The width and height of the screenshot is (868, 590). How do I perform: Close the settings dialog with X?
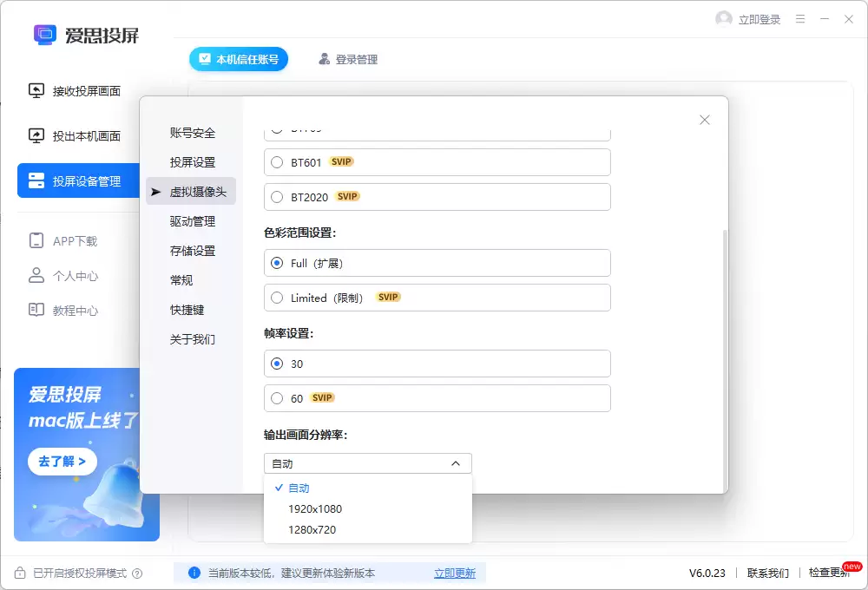(704, 120)
